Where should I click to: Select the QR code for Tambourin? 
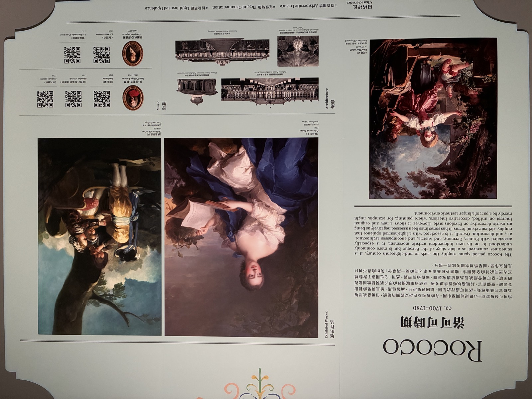coord(102,99)
